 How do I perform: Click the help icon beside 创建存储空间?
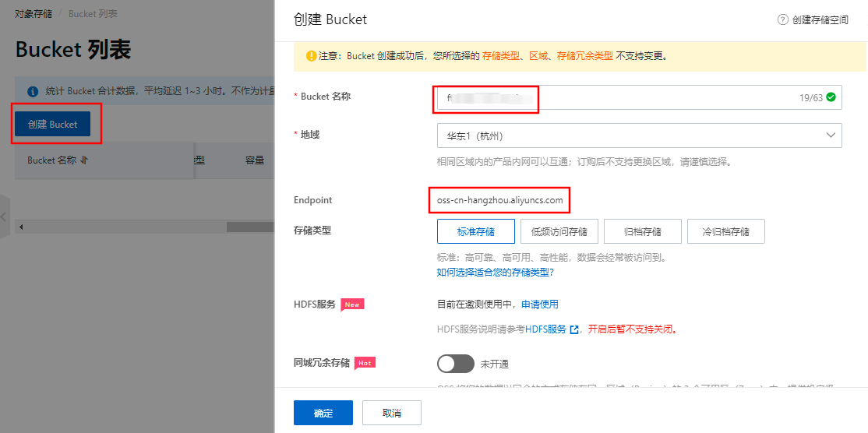tap(782, 20)
